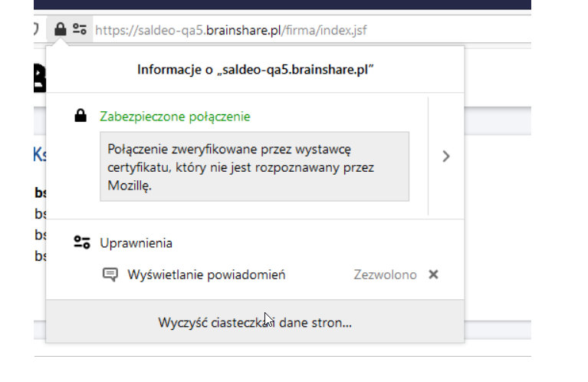Click "Wyczyść ciasteczka i dane stron…" button
Screen dimensions: 588x382
click(x=255, y=321)
